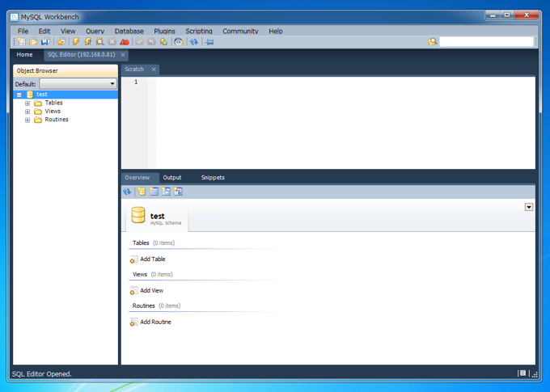Switch to the Output tab
550x392 pixels.
(172, 178)
